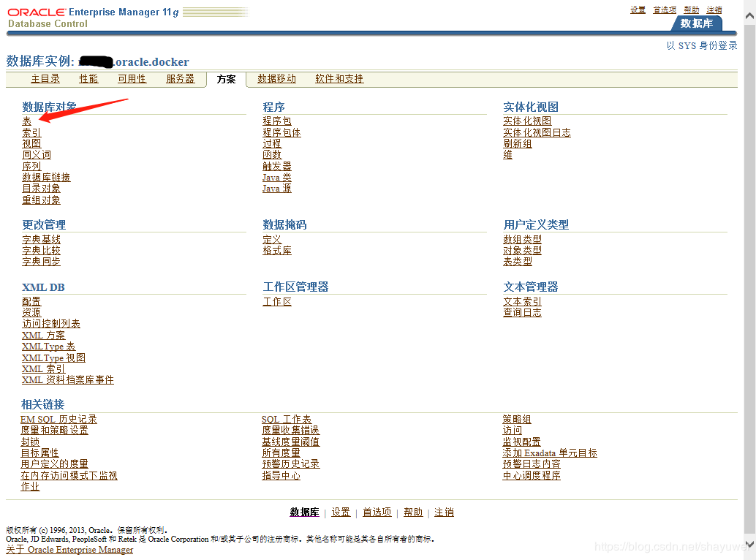Click the 格式库 link
This screenshot has height=560, width=756.
[x=277, y=251]
